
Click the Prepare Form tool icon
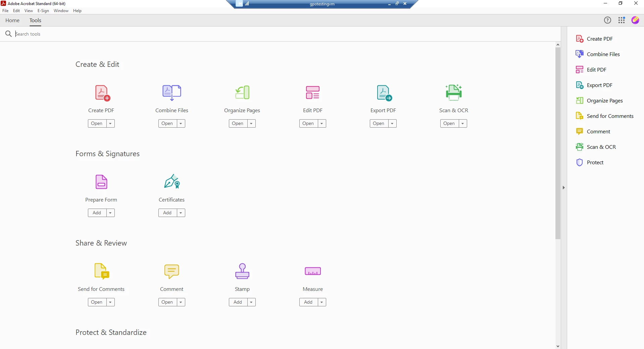(x=101, y=182)
